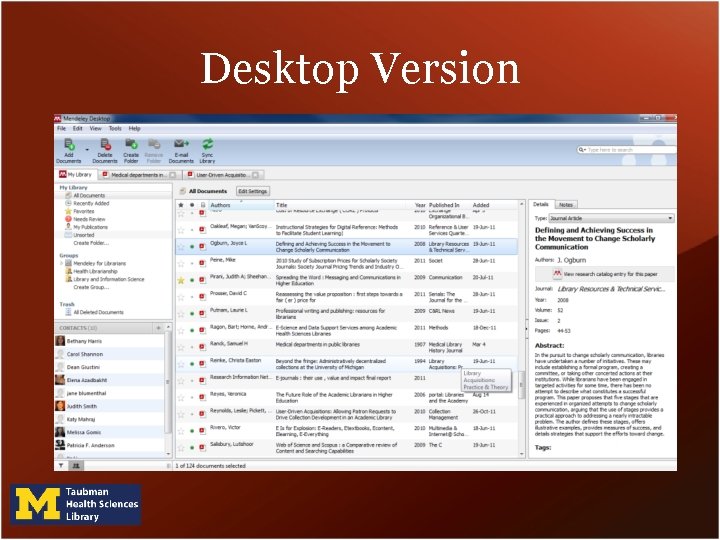The image size is (720, 540).
Task: Sort by favorites star column header
Action: (x=181, y=205)
